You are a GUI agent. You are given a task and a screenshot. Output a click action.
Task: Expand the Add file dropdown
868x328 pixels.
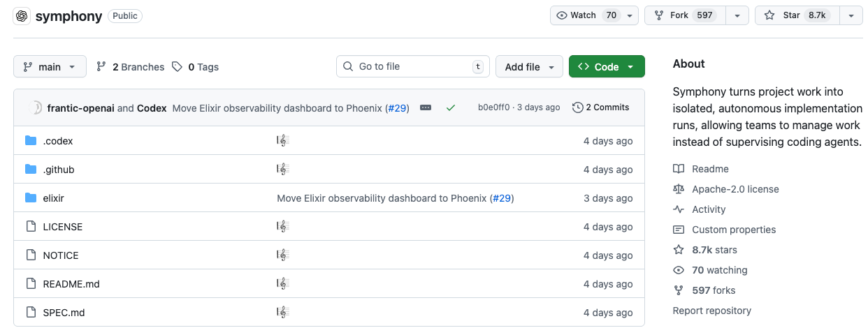pyautogui.click(x=529, y=67)
